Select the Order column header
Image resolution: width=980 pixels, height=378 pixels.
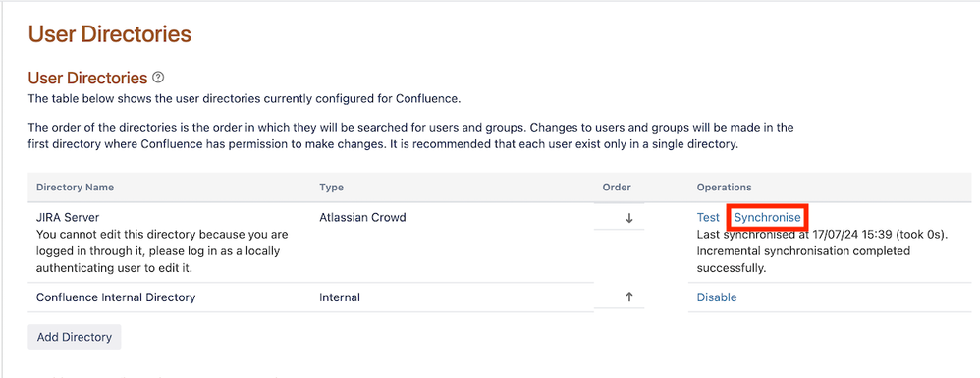point(617,188)
